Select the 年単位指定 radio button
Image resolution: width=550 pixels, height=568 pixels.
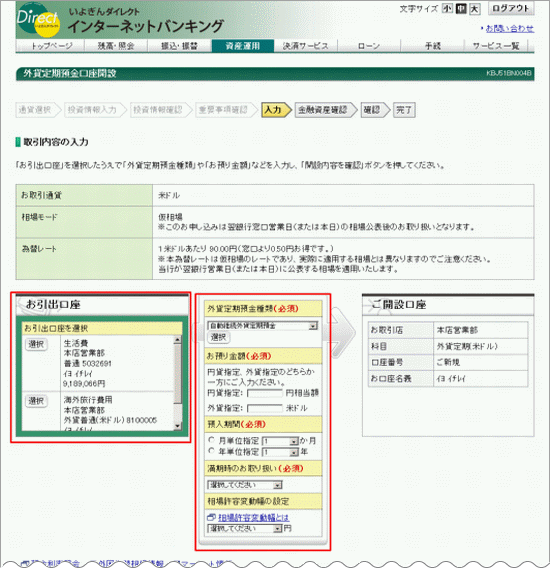[212, 451]
